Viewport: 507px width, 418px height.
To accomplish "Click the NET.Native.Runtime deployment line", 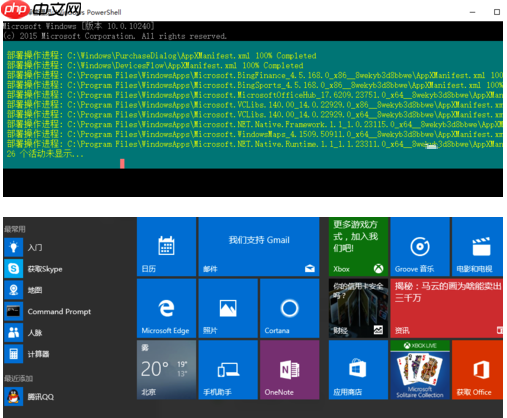I will (255, 144).
